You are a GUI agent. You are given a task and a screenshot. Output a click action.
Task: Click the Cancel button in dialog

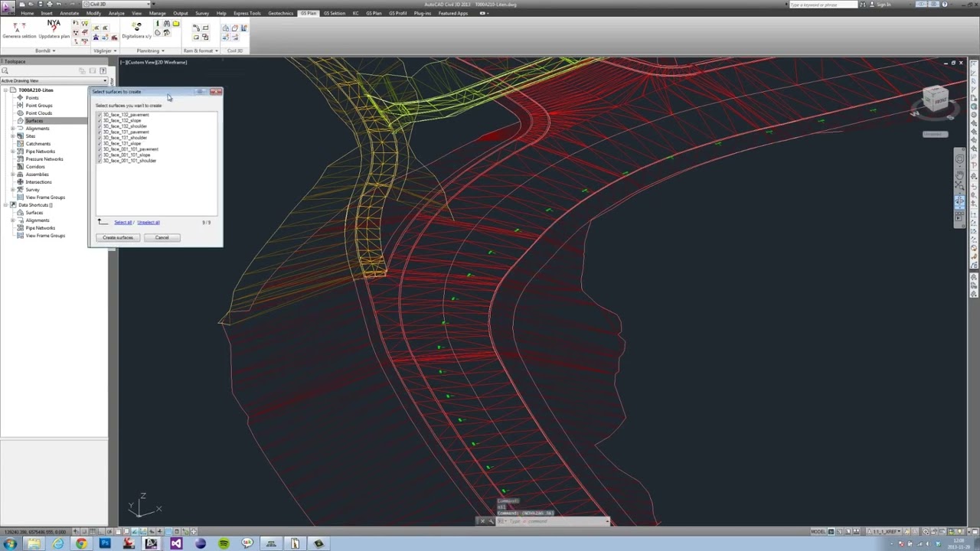(x=162, y=237)
